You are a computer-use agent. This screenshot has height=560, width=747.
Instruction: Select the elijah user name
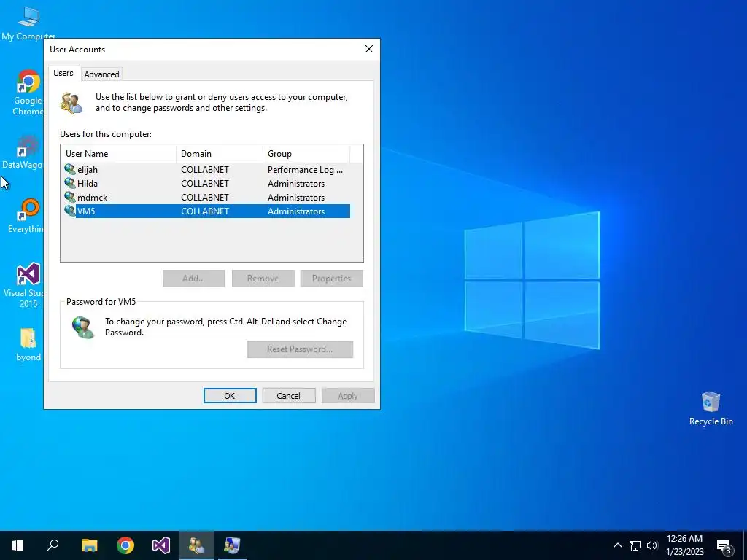tap(88, 169)
